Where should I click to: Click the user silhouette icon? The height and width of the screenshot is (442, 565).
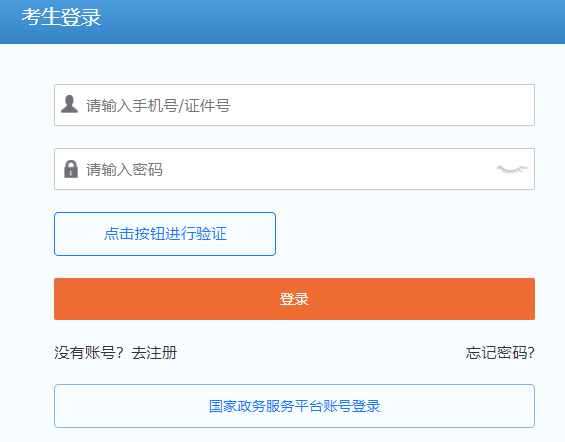[x=70, y=104]
